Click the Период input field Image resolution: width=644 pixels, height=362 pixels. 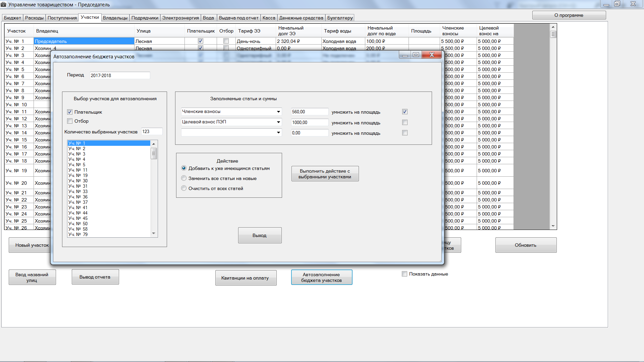coord(119,75)
